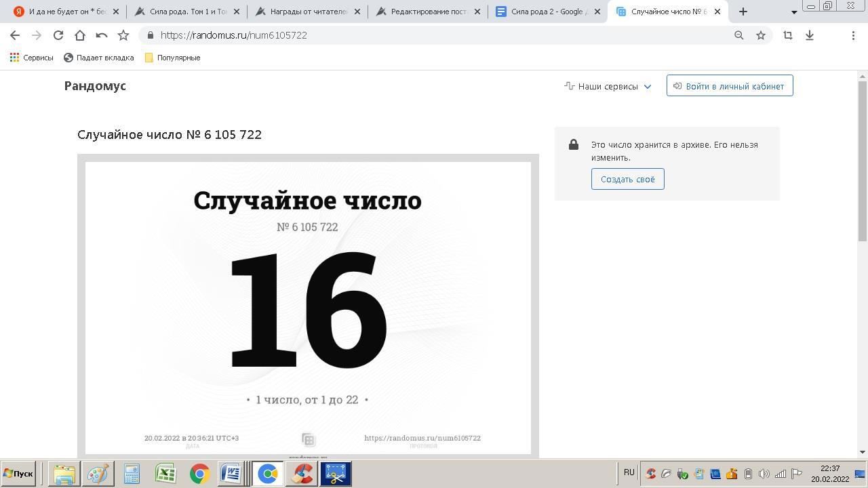This screenshot has width=868, height=488.
Task: Open a new browser tab
Action: (743, 12)
